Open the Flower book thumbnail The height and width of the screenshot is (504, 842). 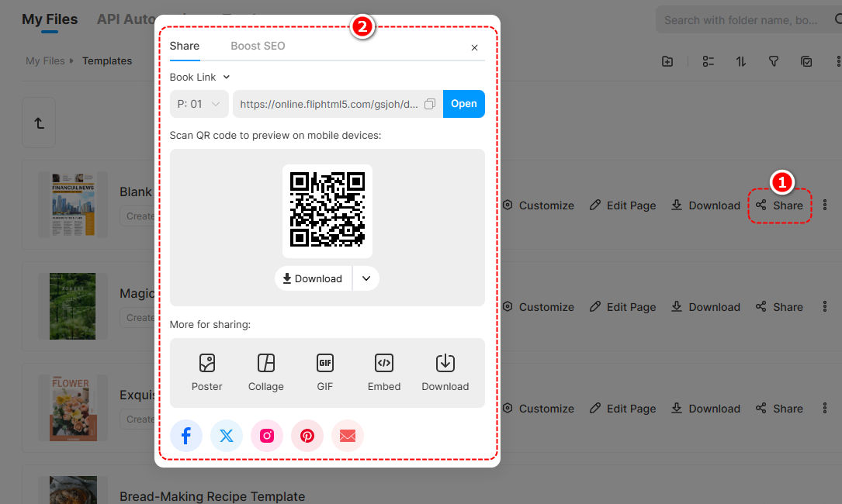click(x=73, y=407)
